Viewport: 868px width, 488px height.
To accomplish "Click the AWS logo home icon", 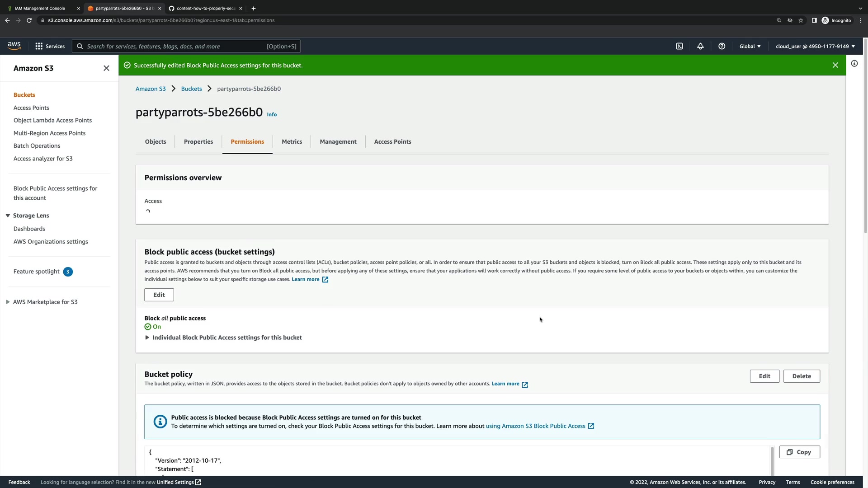I will tap(14, 46).
